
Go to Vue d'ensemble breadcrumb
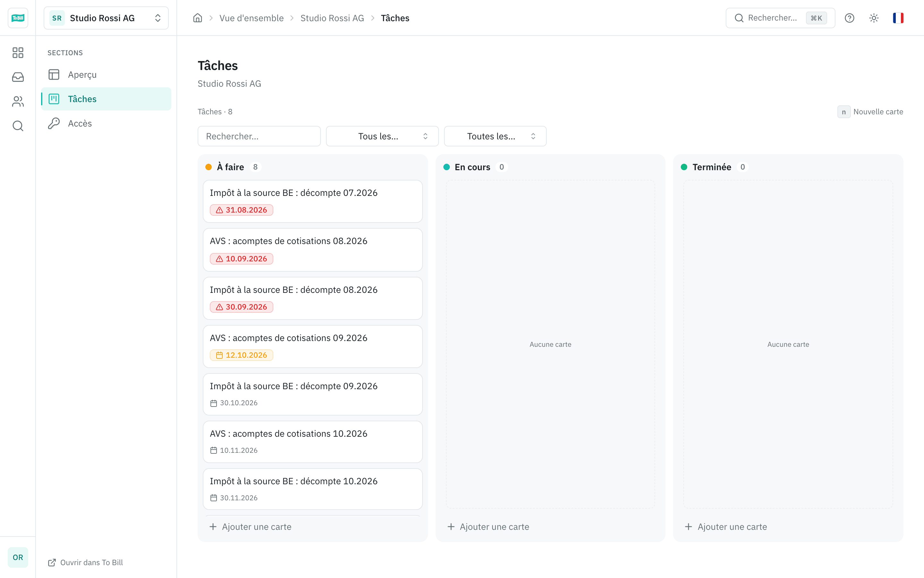click(x=251, y=18)
